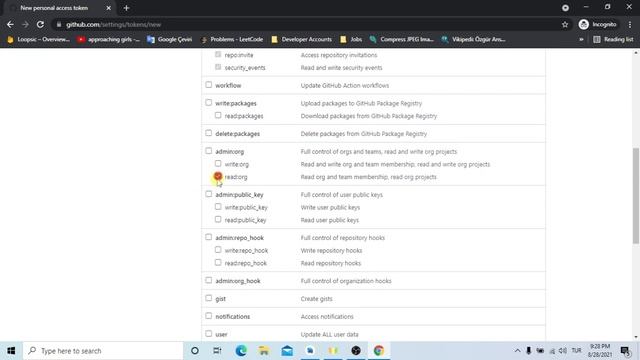Viewport: 640px width, 360px height.
Task: Select 'Update GitHub Action workflows' description text
Action: [344, 85]
